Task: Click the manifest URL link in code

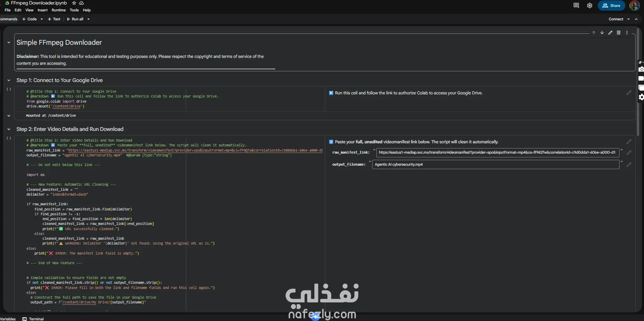Action: 195,151
